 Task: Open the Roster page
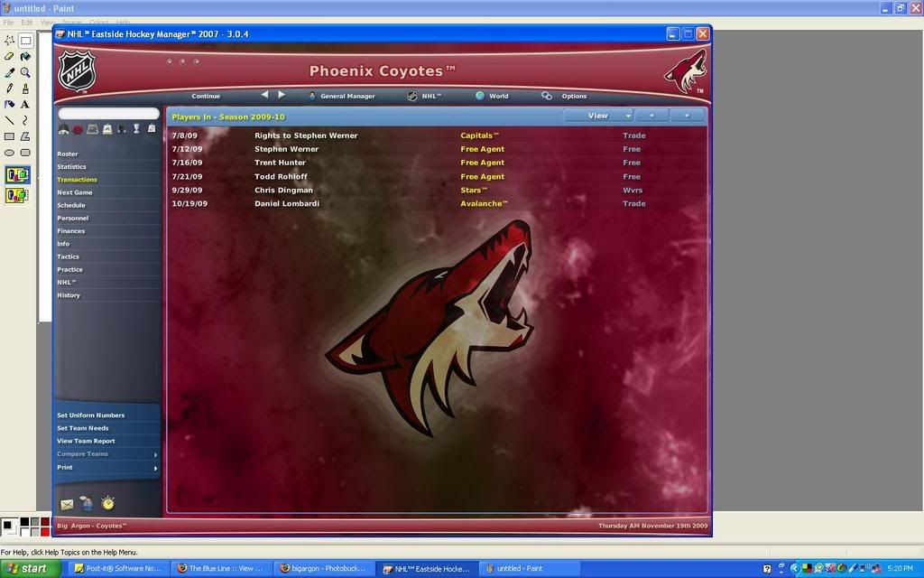coord(68,154)
